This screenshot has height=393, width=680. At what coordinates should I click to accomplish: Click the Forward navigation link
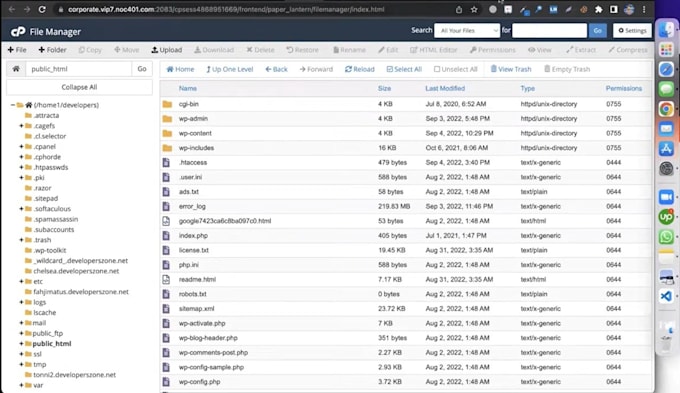[x=316, y=69]
